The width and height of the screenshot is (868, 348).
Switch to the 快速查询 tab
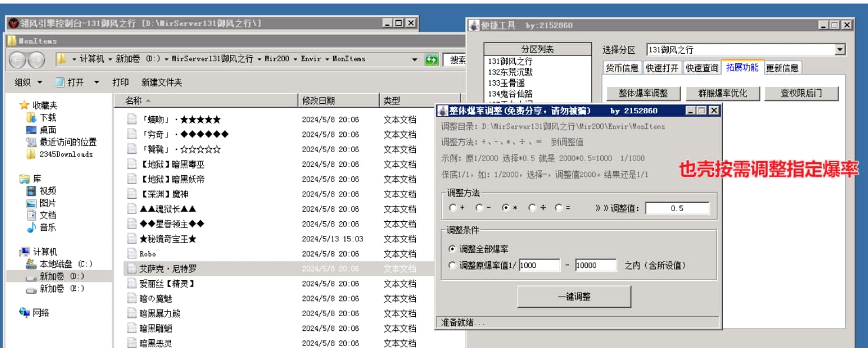point(702,68)
